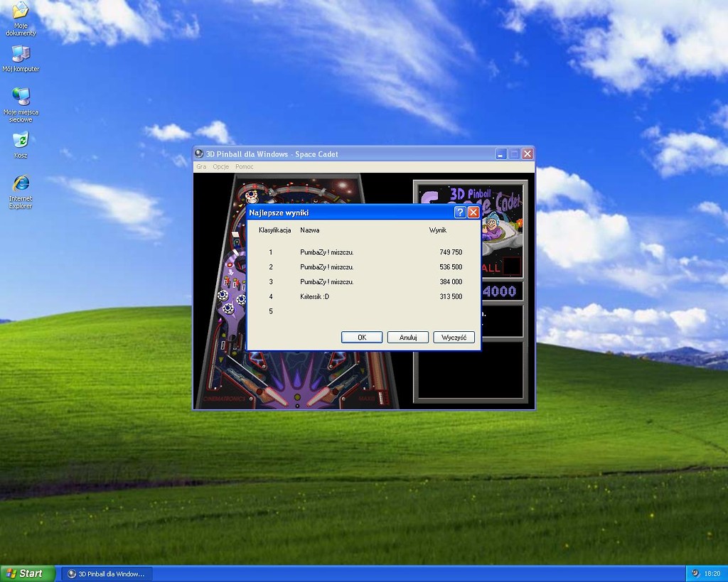Select the Kosz recycle bin icon
The height and width of the screenshot is (582, 728).
pos(21,145)
